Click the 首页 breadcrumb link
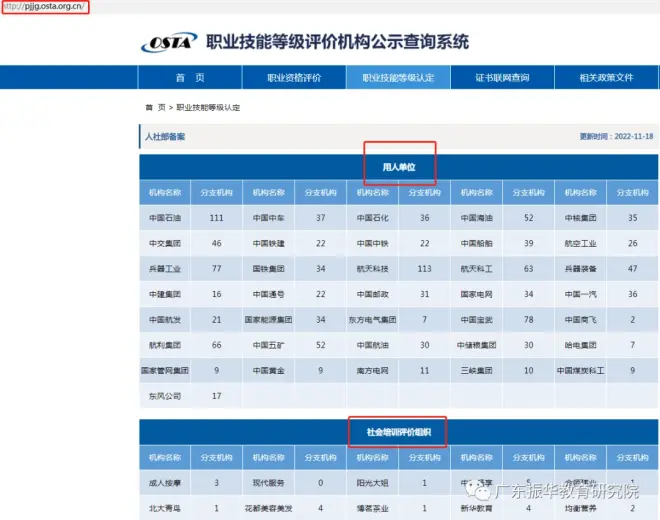Screen dimensions: 660x520 click(x=155, y=107)
